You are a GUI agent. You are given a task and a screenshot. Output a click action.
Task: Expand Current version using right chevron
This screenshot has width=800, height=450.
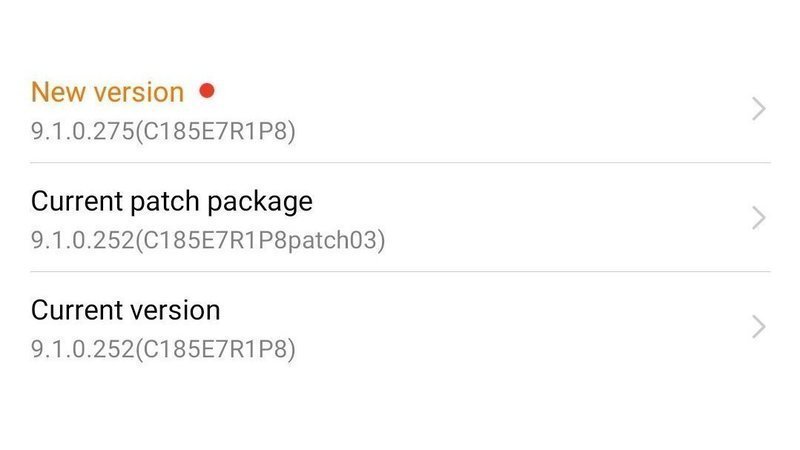tap(759, 327)
